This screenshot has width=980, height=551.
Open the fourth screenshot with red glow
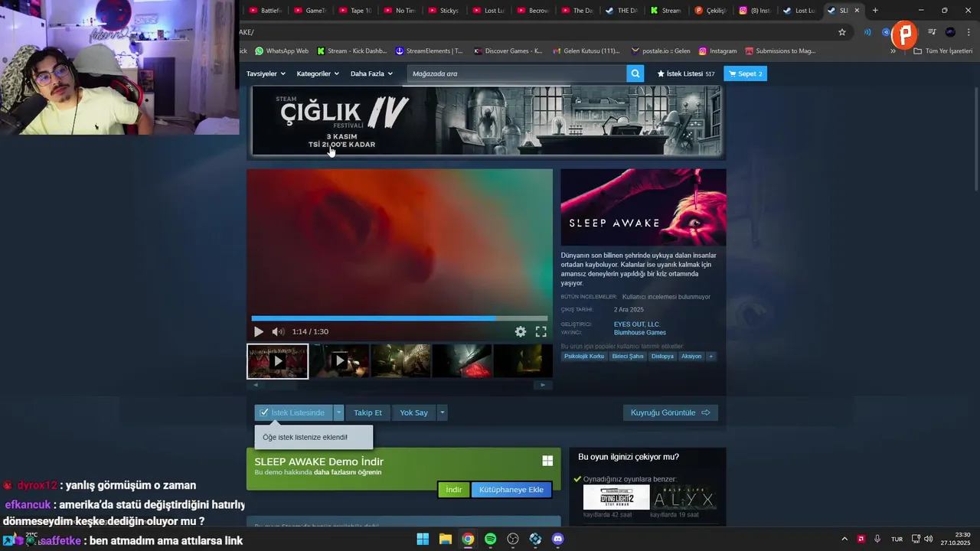[x=462, y=361]
